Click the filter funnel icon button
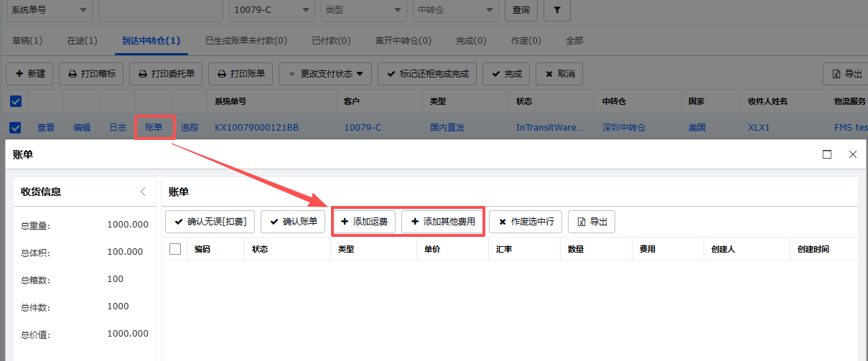This screenshot has width=868, height=361. coord(557,10)
